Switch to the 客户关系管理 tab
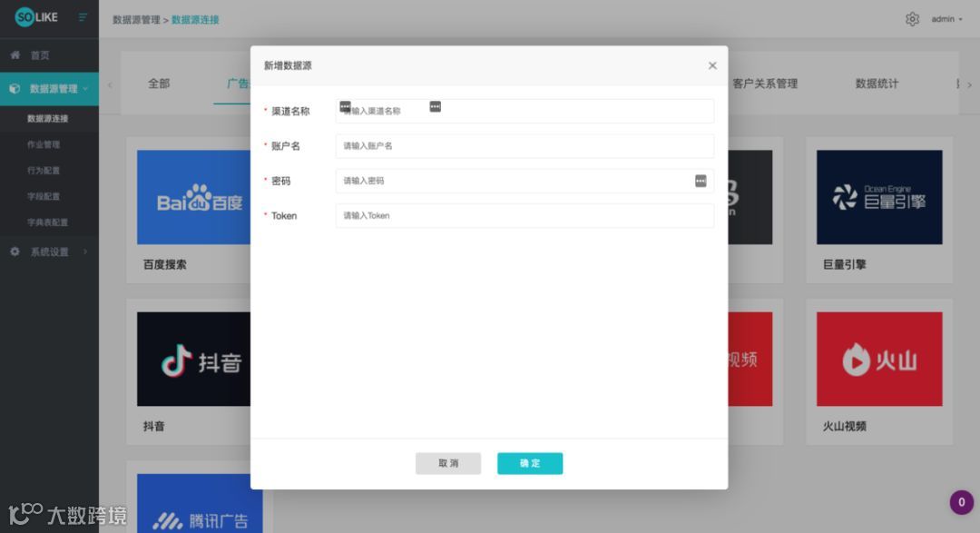This screenshot has height=533, width=980. (x=765, y=84)
